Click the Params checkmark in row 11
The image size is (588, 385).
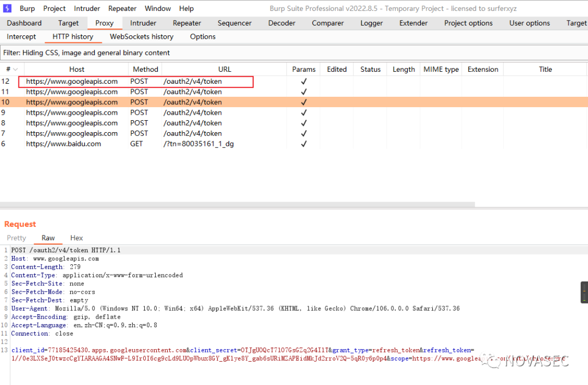point(304,92)
